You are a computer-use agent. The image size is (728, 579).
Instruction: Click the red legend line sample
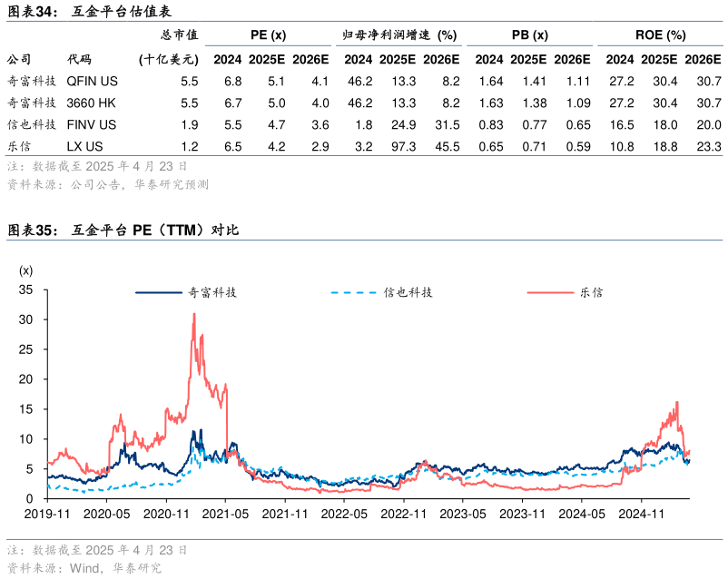click(x=550, y=292)
